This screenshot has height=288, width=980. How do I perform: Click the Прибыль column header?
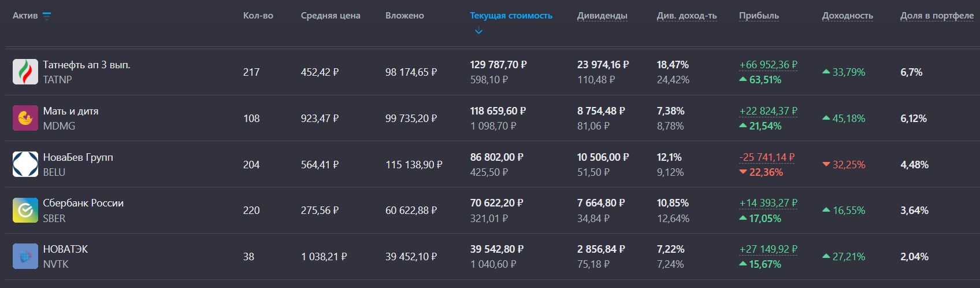tap(759, 16)
